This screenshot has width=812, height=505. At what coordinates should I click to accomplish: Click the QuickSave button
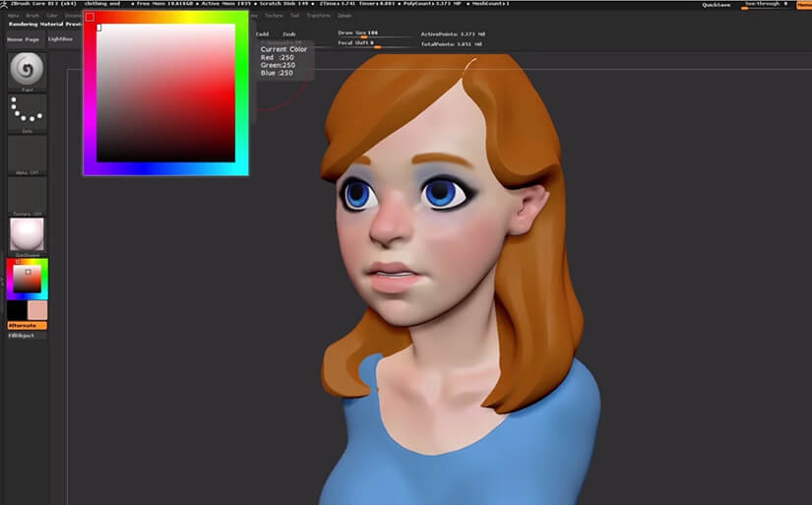point(717,5)
